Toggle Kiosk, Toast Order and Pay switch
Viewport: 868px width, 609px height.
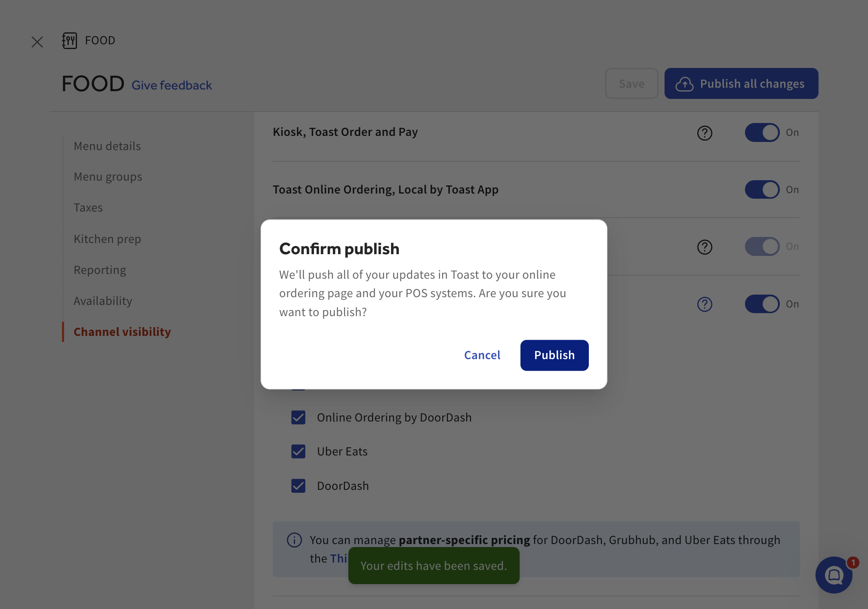tap(762, 132)
